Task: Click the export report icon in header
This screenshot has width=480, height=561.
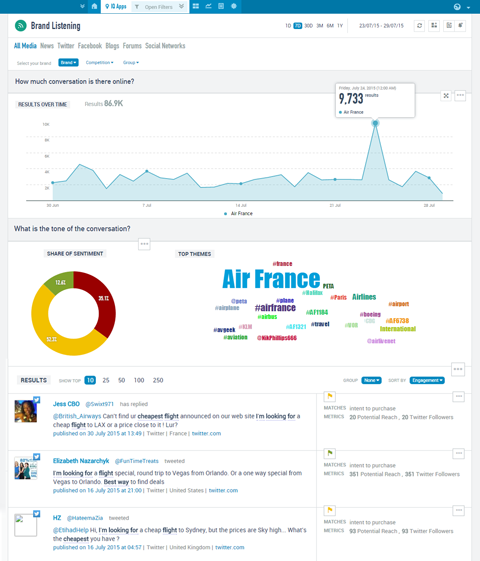Action: (449, 26)
